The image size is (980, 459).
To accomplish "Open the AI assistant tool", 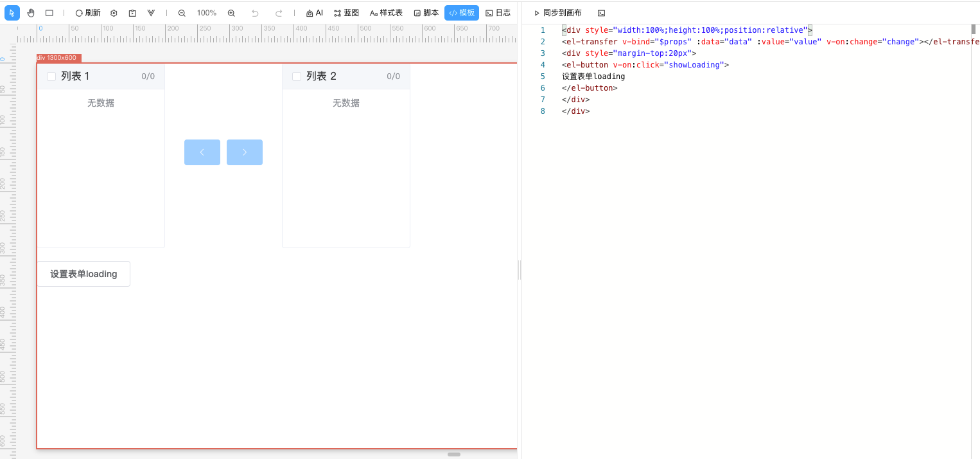I will (x=314, y=12).
